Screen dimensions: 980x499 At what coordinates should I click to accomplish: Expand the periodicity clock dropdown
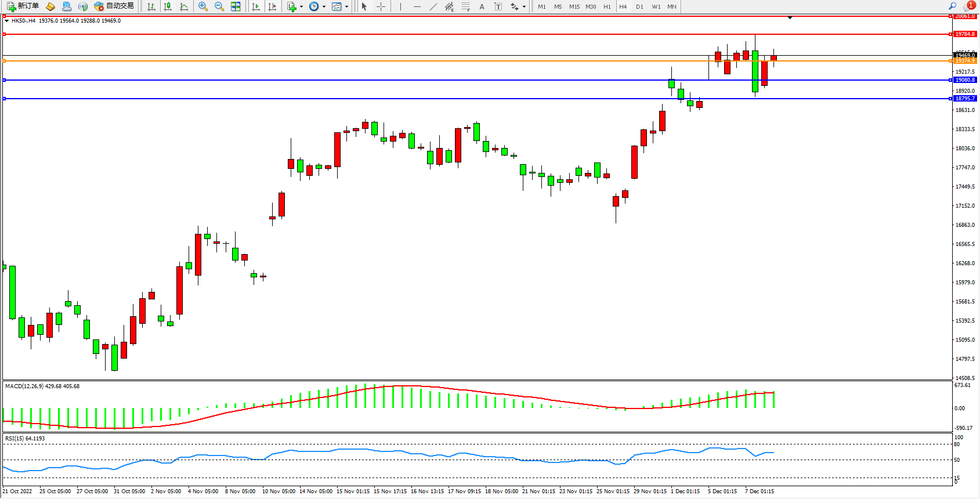(x=324, y=7)
